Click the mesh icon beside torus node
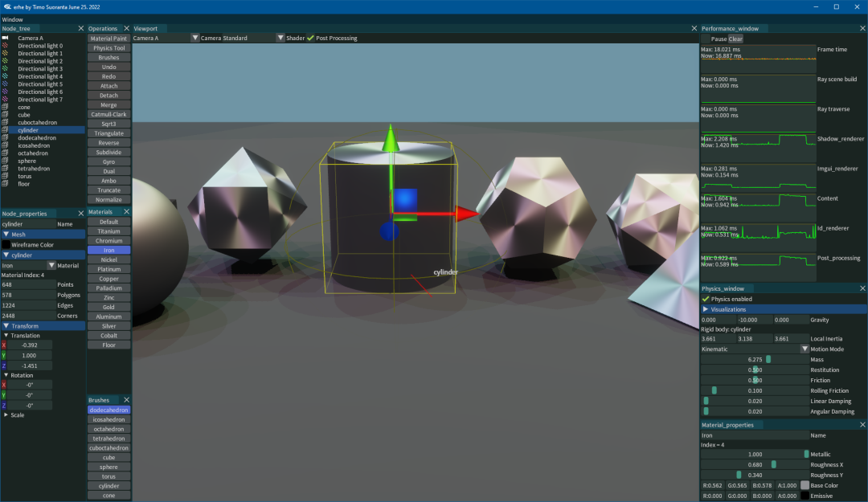The width and height of the screenshot is (868, 502). click(6, 176)
